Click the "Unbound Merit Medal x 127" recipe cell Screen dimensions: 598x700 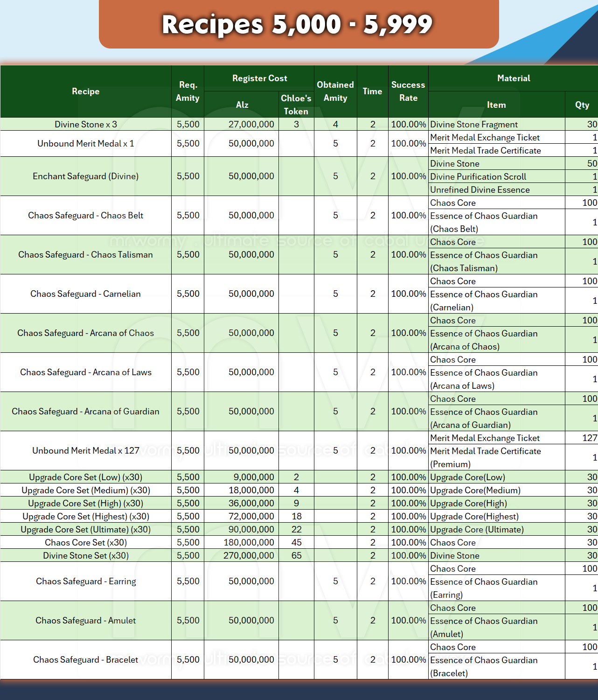pos(86,451)
